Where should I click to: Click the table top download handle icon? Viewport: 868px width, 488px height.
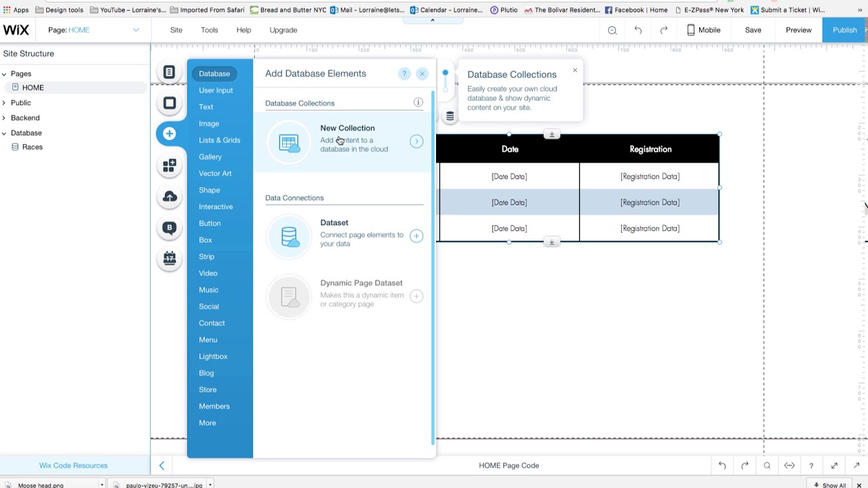(x=552, y=134)
